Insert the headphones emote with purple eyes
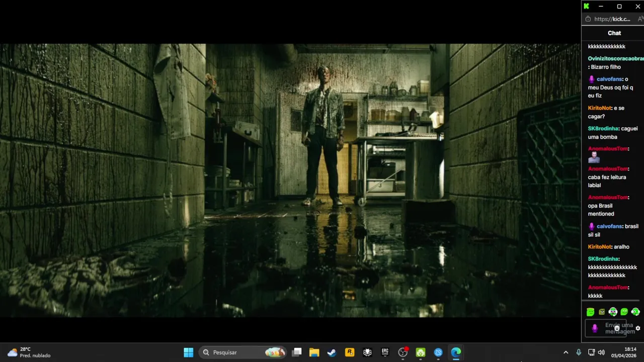This screenshot has height=362, width=644. point(613,312)
